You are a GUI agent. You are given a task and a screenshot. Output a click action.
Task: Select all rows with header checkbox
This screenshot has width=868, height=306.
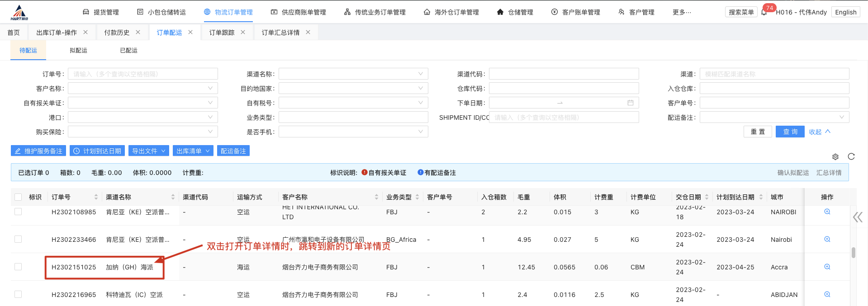(18, 197)
